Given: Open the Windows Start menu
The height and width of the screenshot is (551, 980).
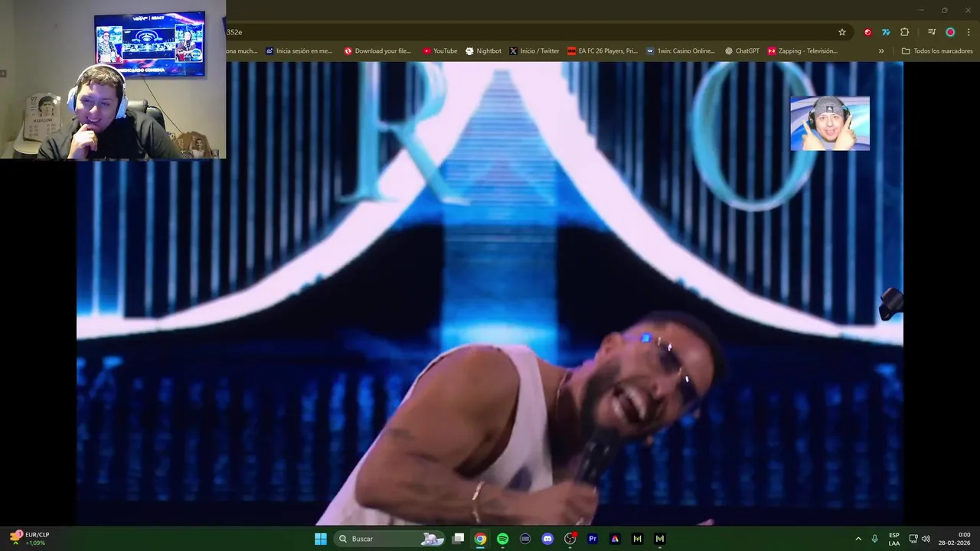Looking at the screenshot, I should [x=321, y=539].
